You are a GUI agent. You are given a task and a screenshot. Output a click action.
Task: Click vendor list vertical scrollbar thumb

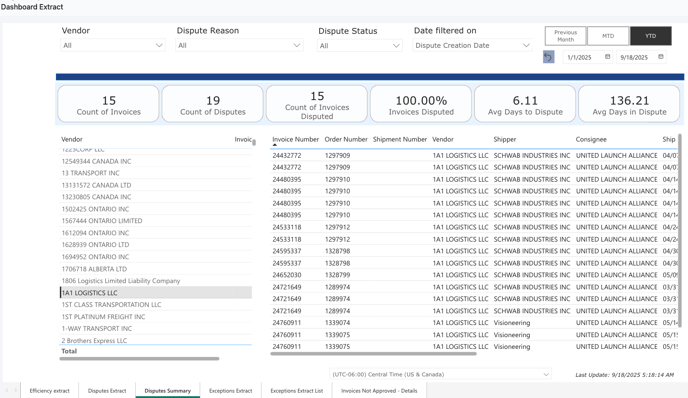tap(254, 142)
